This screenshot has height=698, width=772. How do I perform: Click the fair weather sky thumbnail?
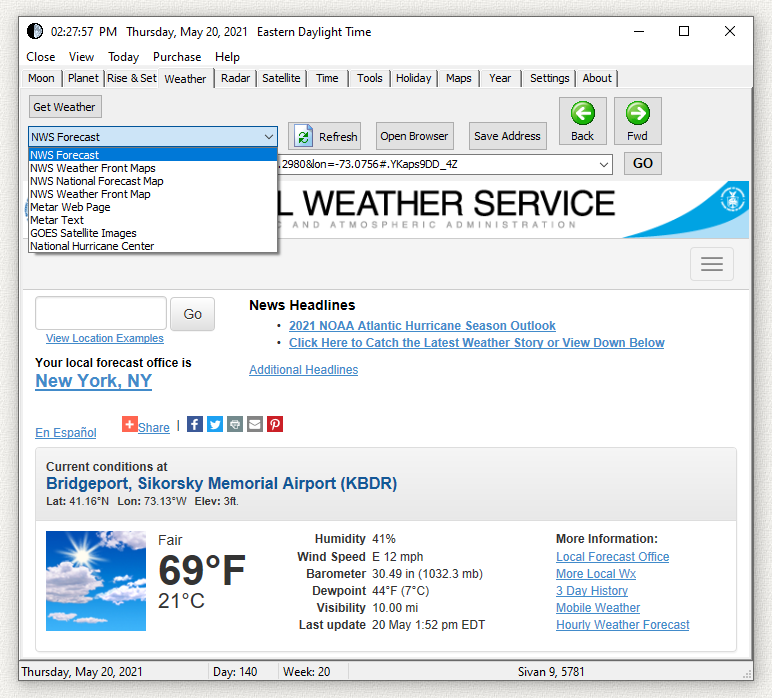pyautogui.click(x=96, y=581)
